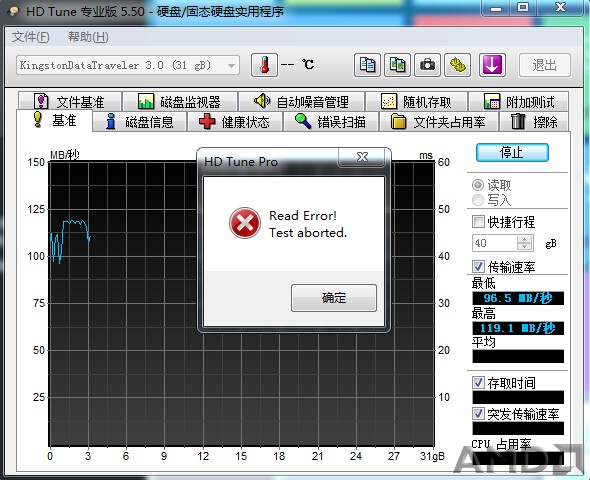This screenshot has width=590, height=480.
Task: Open the 错误扫描 tab
Action: click(x=331, y=122)
